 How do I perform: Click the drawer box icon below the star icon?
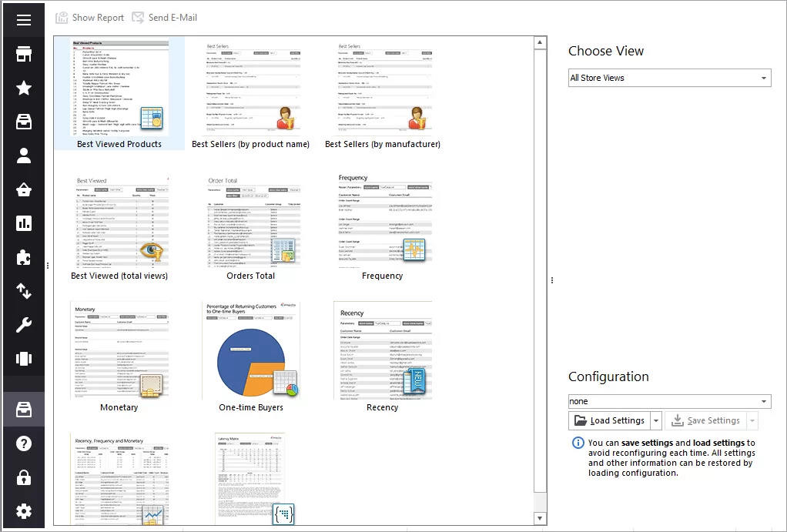coord(24,122)
